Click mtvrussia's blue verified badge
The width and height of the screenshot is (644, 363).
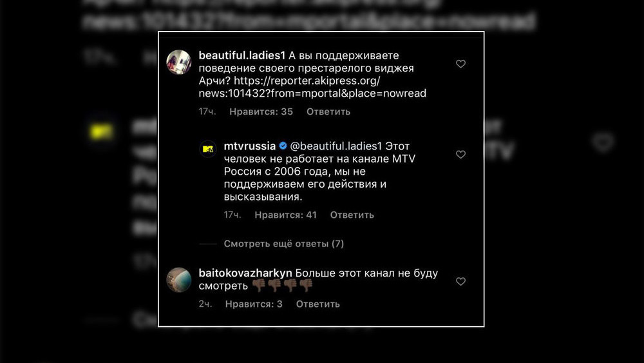click(283, 146)
